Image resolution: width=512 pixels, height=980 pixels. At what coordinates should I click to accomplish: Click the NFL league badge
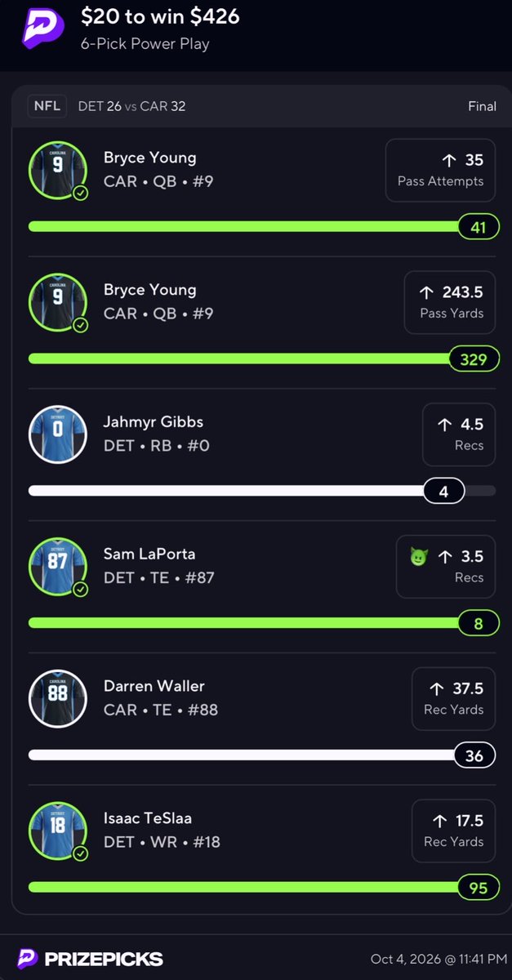pos(47,106)
